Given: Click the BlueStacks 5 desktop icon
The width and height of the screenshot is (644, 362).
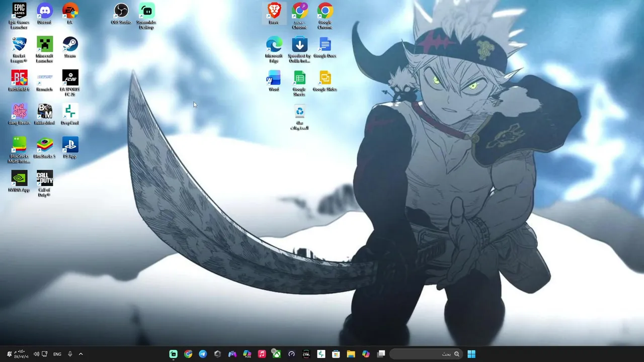Looking at the screenshot, I should tap(44, 148).
